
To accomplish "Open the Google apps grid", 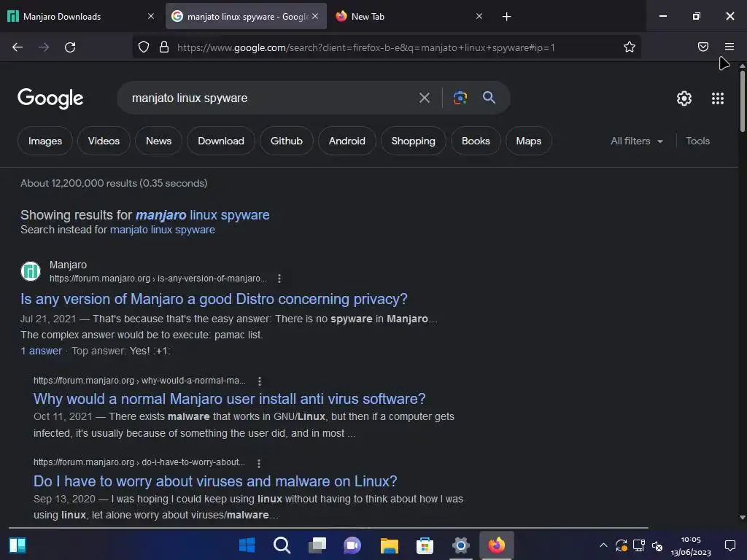I will (718, 98).
